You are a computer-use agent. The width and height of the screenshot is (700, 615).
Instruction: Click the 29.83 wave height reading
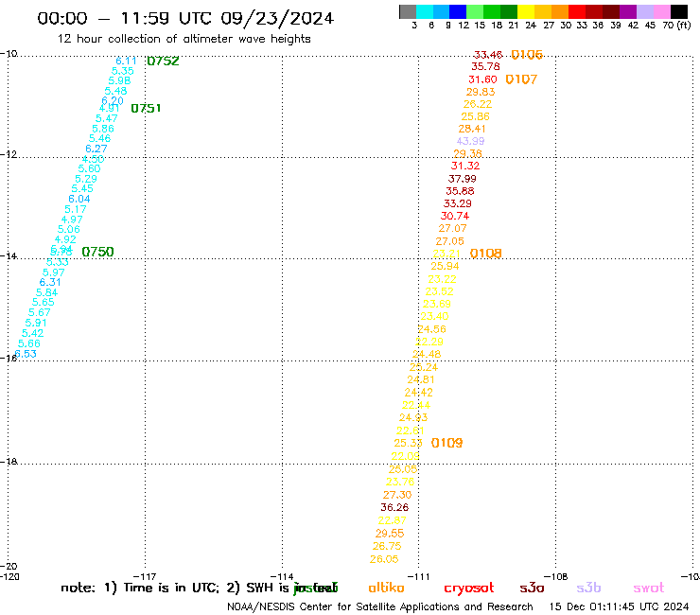coord(481,92)
